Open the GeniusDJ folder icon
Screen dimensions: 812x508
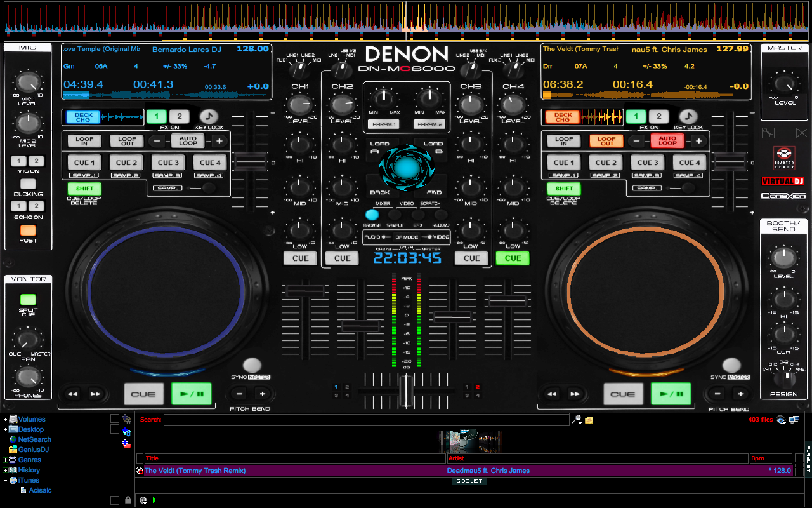13,450
